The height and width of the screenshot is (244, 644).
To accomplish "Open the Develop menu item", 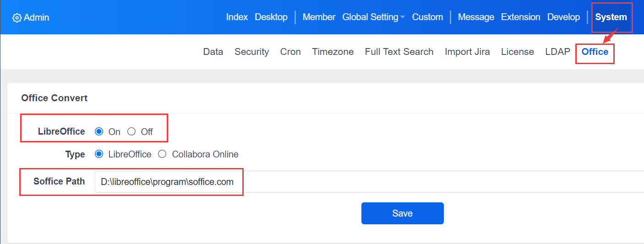I will [563, 17].
